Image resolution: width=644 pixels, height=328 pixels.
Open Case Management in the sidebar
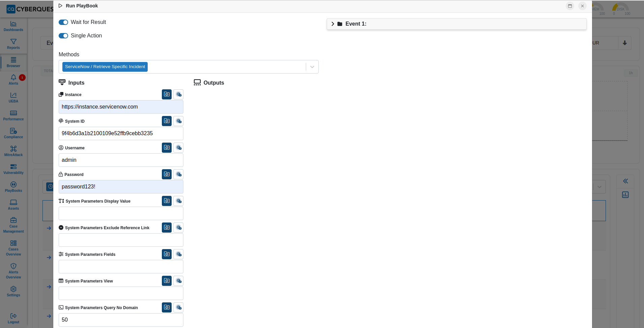pos(13,225)
